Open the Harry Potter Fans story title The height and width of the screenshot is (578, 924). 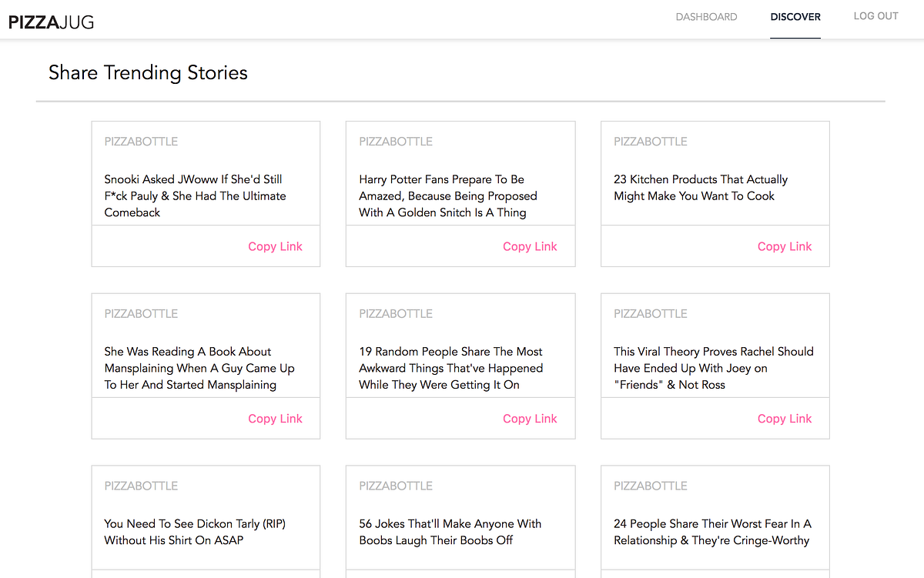point(448,195)
